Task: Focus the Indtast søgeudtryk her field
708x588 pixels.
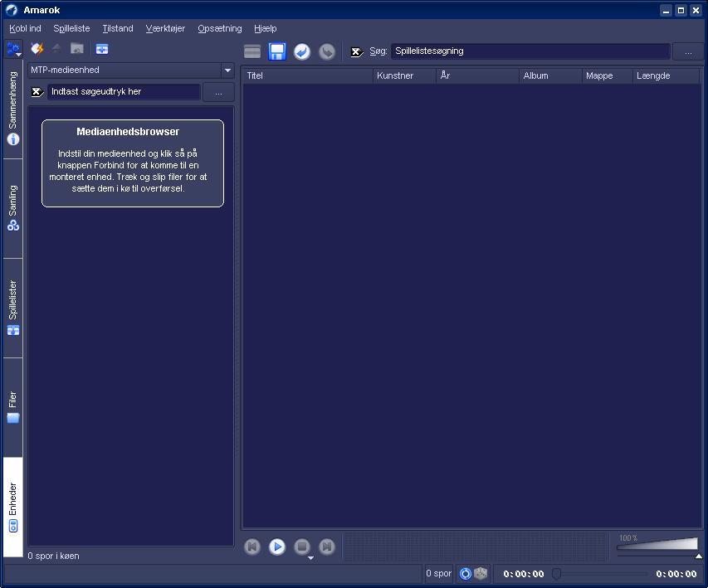Action: [125, 92]
